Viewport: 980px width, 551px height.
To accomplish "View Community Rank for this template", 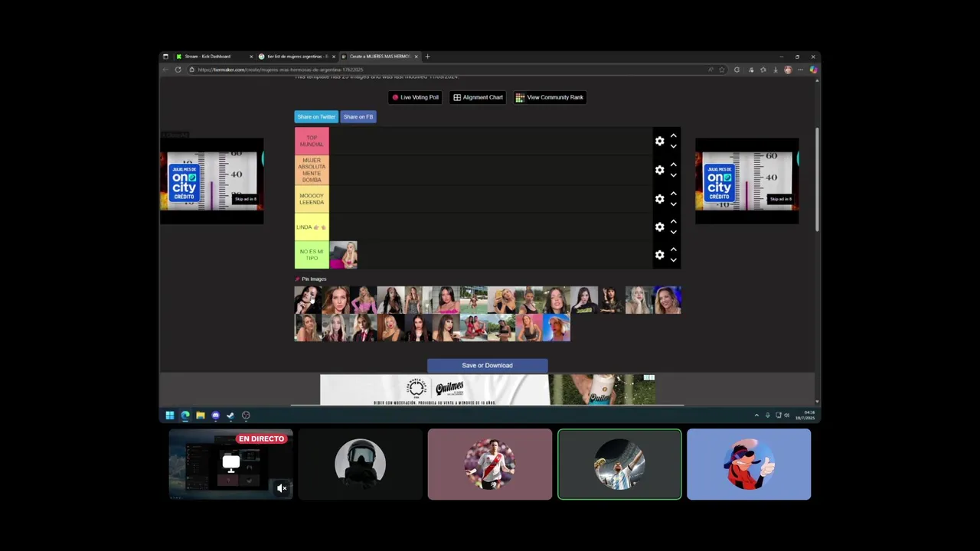I will pos(550,97).
